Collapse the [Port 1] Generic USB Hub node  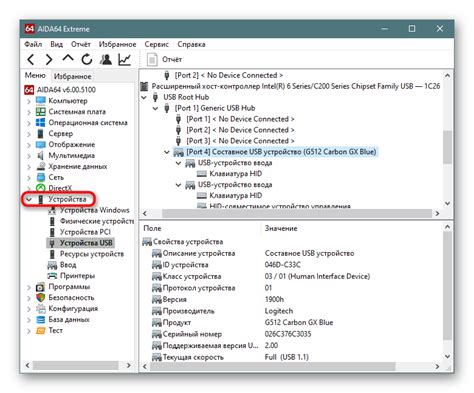(155, 108)
